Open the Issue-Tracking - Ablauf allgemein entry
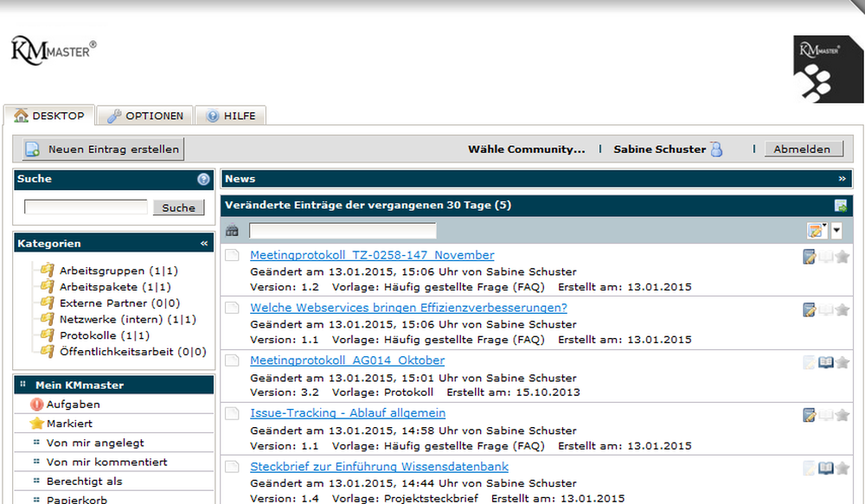Viewport: 865px width, 504px height. [x=347, y=413]
